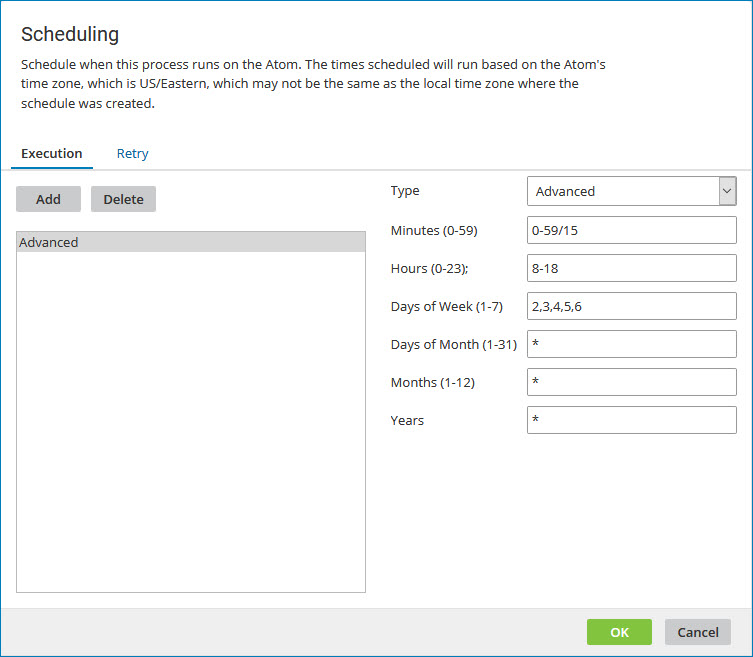Click the Add schedule button

click(48, 199)
